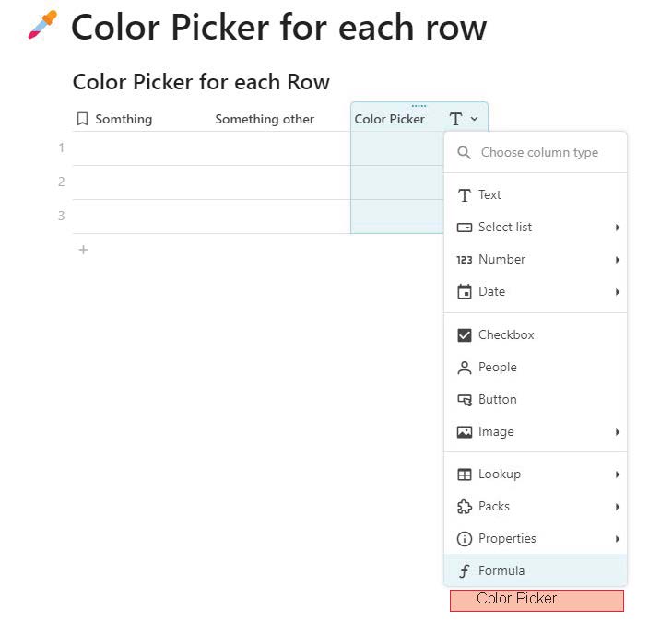This screenshot has width=672, height=621.
Task: Open the Properties menu entry
Action: (x=536, y=538)
